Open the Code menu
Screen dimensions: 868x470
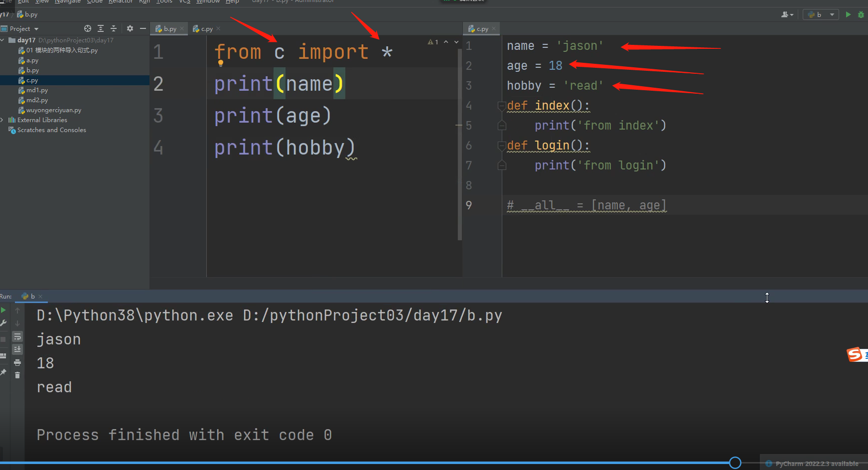(95, 1)
